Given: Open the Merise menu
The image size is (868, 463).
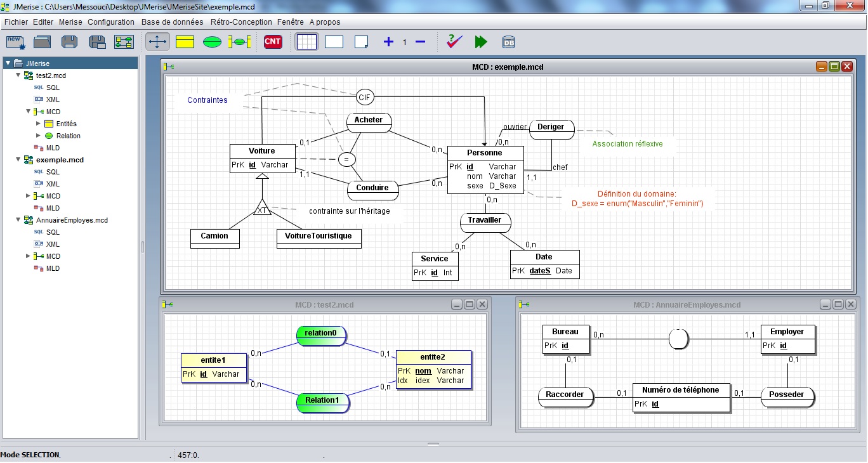Looking at the screenshot, I should [70, 22].
